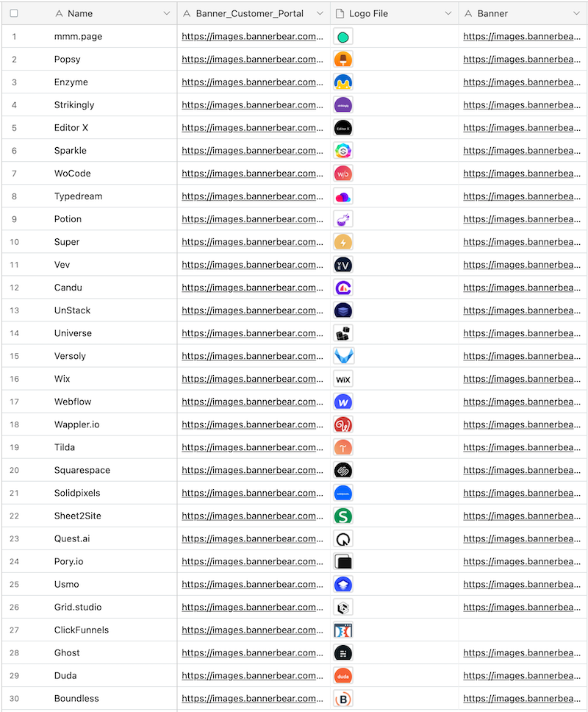
Task: Select the Squarespace logo image
Action: (343, 470)
